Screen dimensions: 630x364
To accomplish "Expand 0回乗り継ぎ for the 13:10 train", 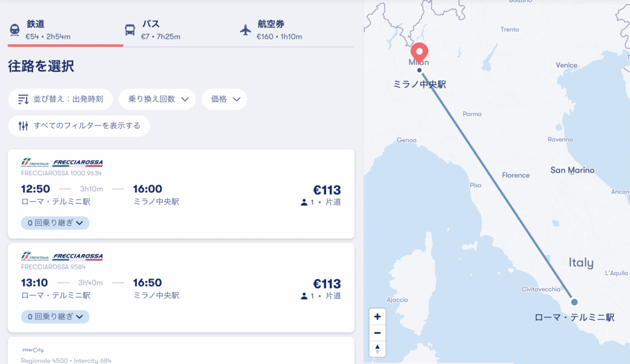I will click(x=55, y=317).
